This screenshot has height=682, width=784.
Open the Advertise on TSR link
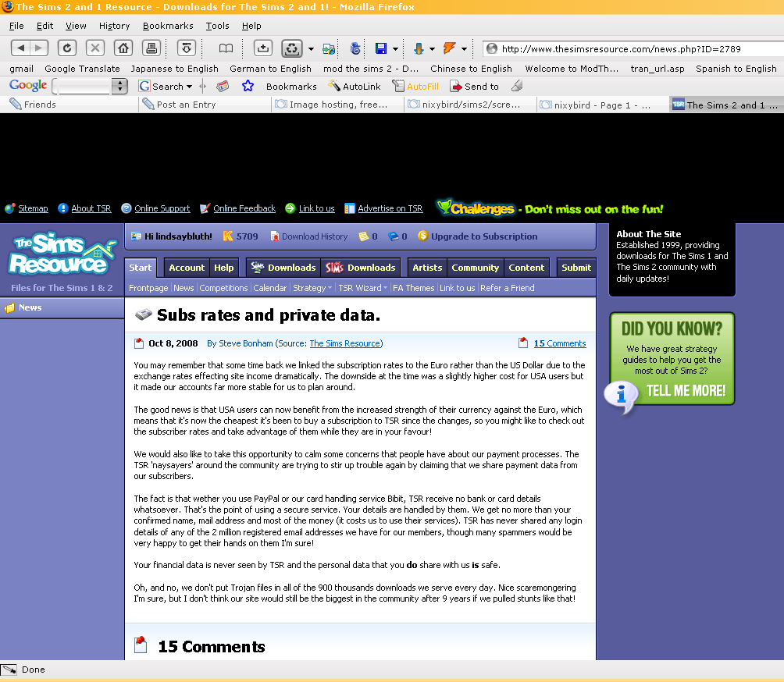[390, 208]
